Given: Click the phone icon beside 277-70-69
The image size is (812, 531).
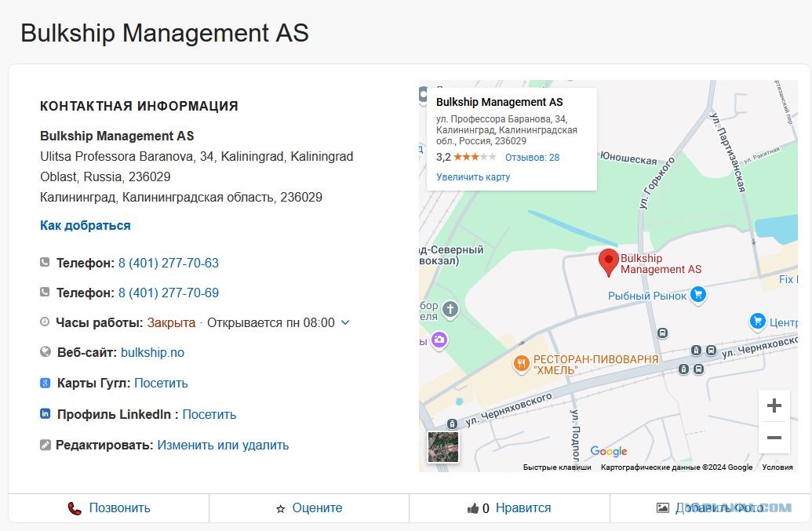Looking at the screenshot, I should click(45, 292).
